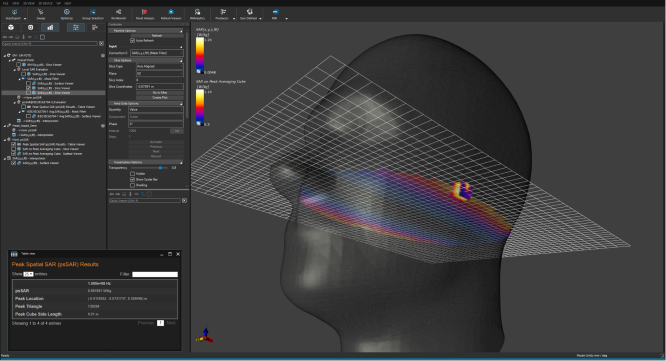This screenshot has width=666, height=361.
Task: Open the FILE menu
Action: pyautogui.click(x=6, y=3)
